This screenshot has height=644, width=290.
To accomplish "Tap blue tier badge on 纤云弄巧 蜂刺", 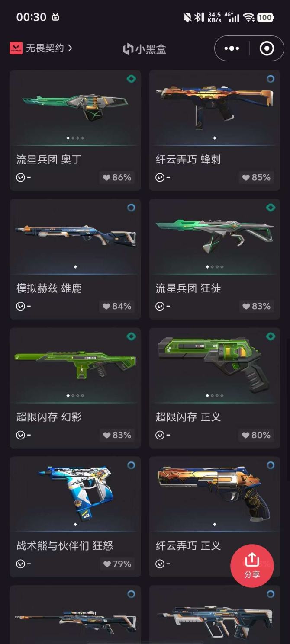I will pyautogui.click(x=271, y=79).
